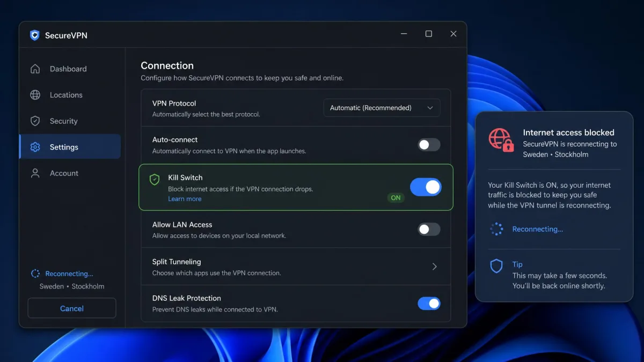
Task: Maximize the SecureVPN window
Action: pyautogui.click(x=428, y=34)
